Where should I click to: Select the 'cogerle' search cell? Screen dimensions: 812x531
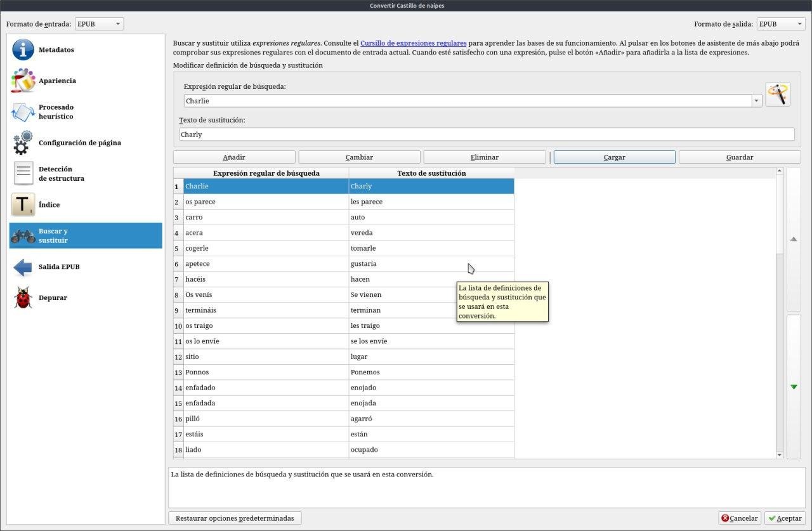click(266, 248)
